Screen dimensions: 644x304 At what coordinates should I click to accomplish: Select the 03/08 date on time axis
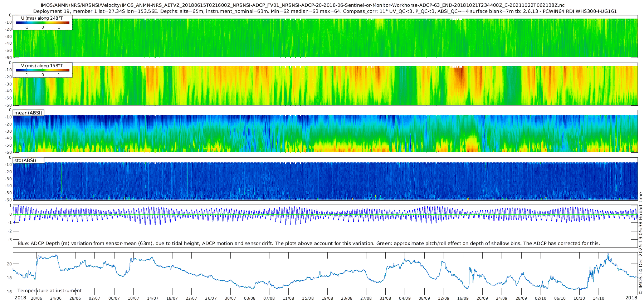(x=250, y=298)
